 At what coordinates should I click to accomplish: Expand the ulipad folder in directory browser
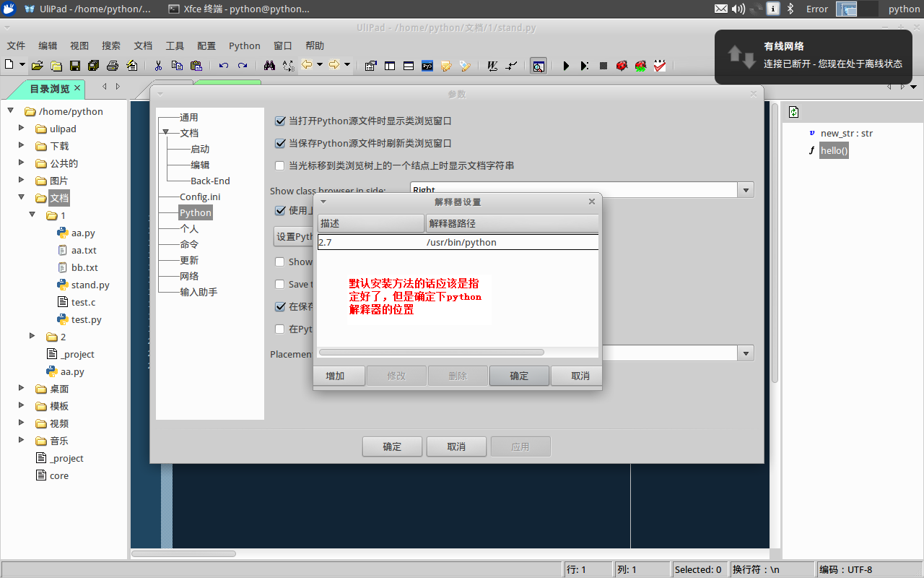pos(22,129)
